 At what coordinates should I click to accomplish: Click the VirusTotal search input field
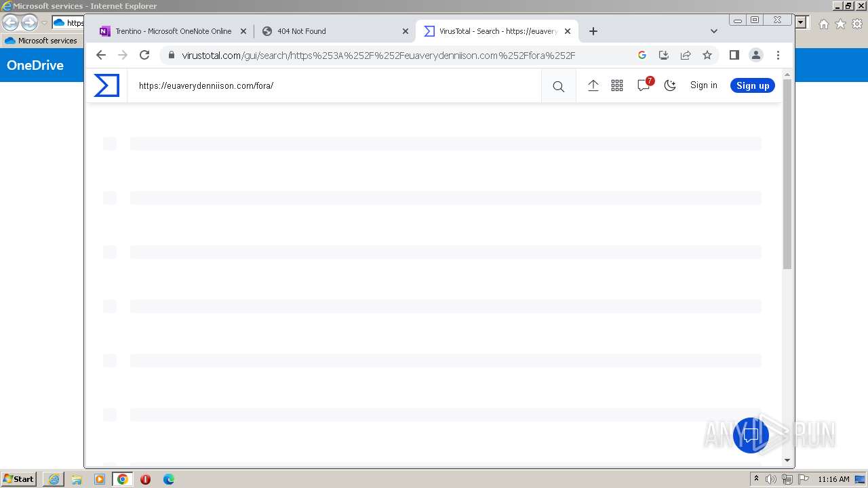tap(334, 85)
